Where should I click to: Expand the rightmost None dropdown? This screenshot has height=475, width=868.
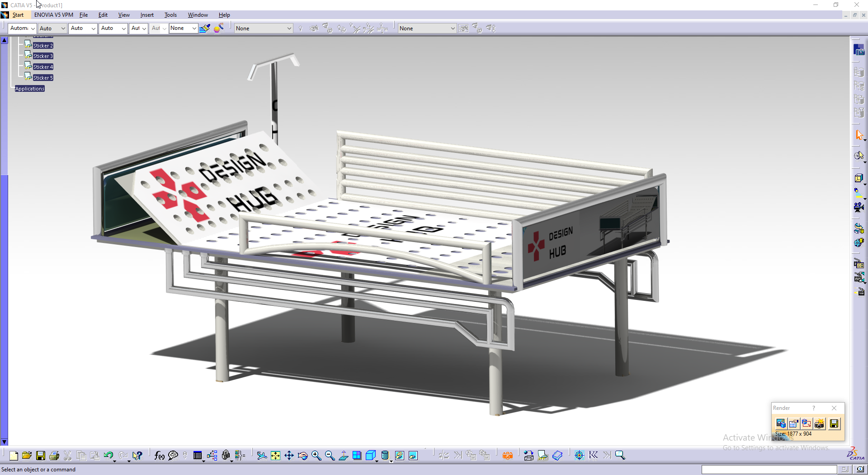pos(427,28)
